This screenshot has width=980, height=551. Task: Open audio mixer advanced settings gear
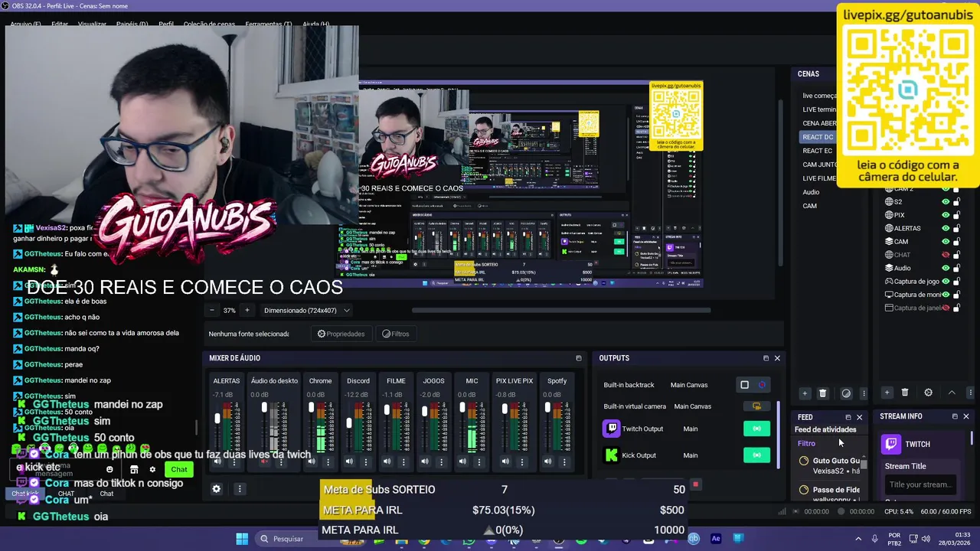[x=217, y=489]
